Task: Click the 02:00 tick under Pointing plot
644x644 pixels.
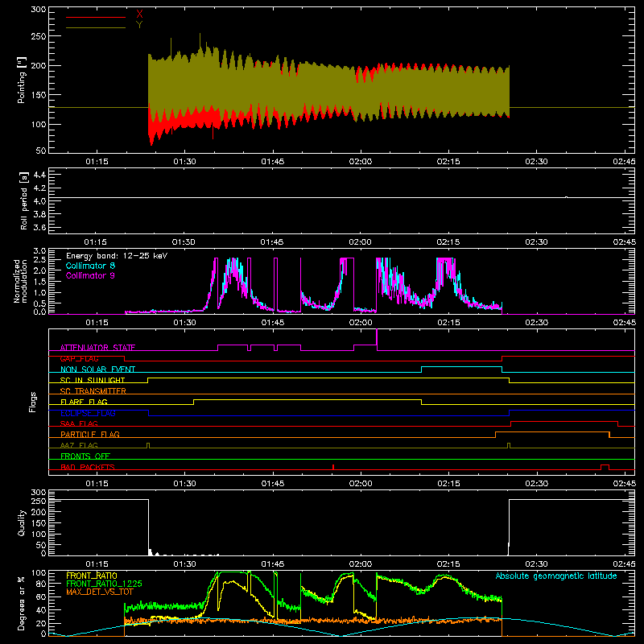Action: click(x=361, y=162)
